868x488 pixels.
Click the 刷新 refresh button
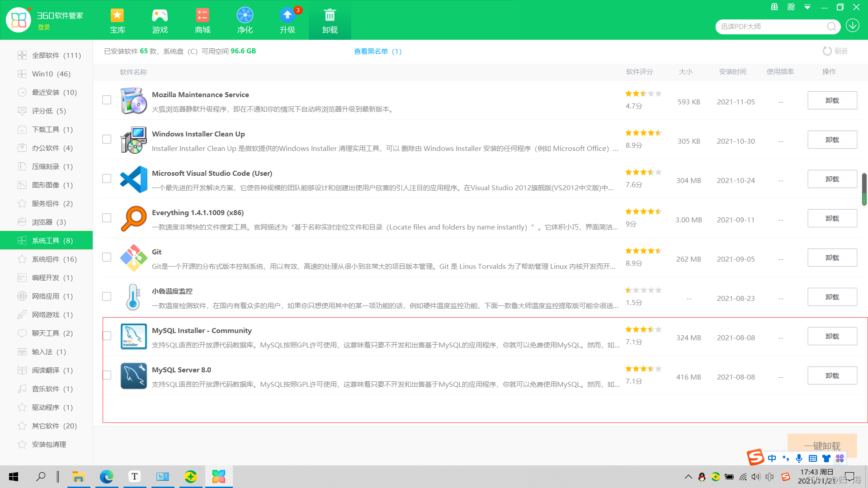pos(835,51)
